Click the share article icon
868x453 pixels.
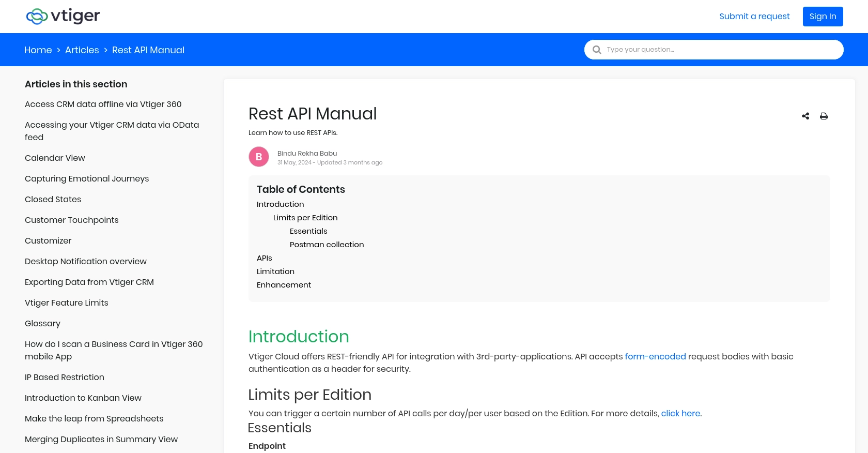click(x=805, y=116)
